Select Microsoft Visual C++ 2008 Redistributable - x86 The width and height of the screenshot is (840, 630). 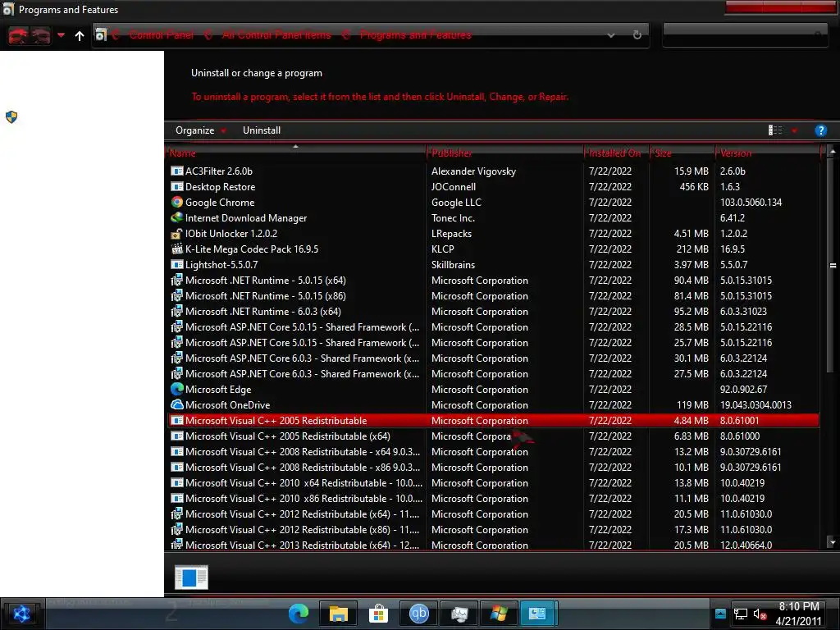pyautogui.click(x=493, y=467)
